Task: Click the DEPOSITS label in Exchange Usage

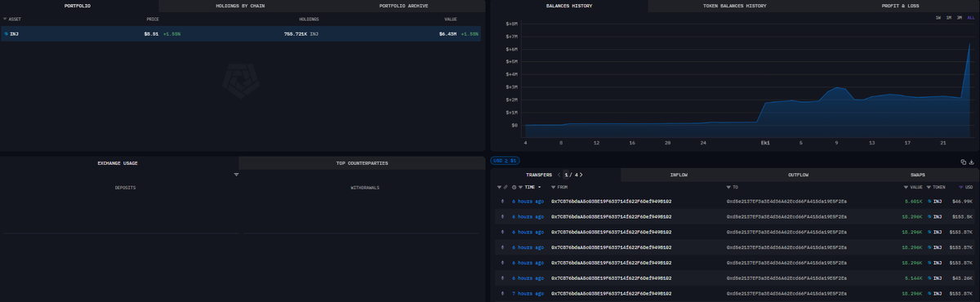Action: click(125, 188)
